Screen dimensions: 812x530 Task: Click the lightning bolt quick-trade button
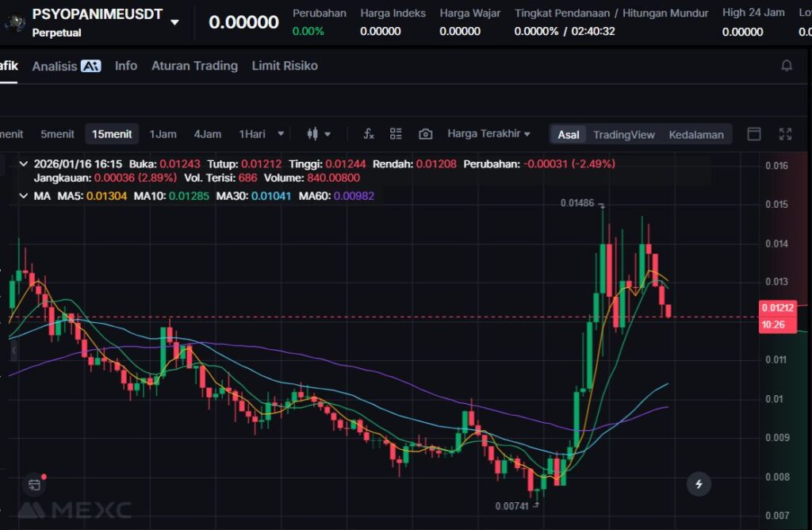(699, 483)
